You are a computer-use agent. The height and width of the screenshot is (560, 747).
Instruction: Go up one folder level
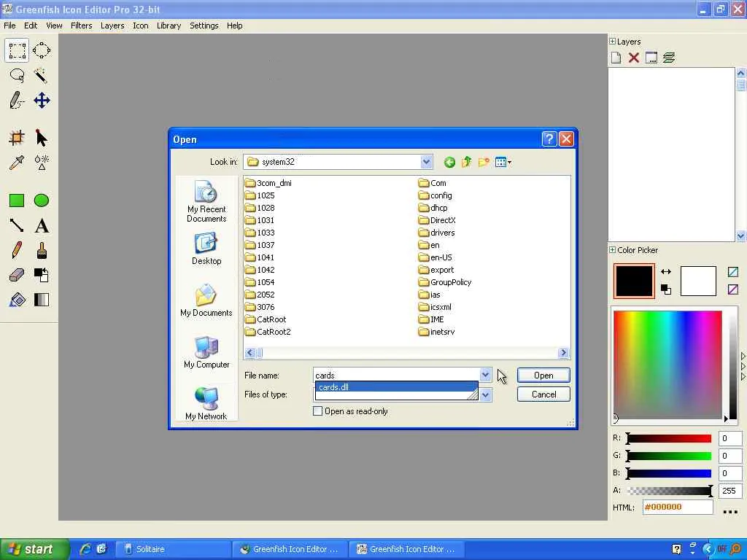[x=466, y=163]
